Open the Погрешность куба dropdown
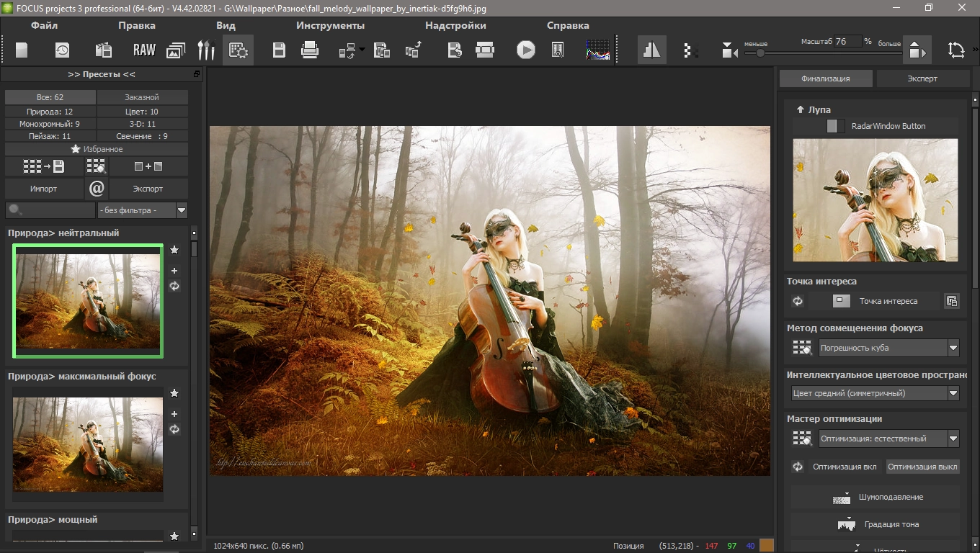This screenshot has height=553, width=980. point(889,348)
